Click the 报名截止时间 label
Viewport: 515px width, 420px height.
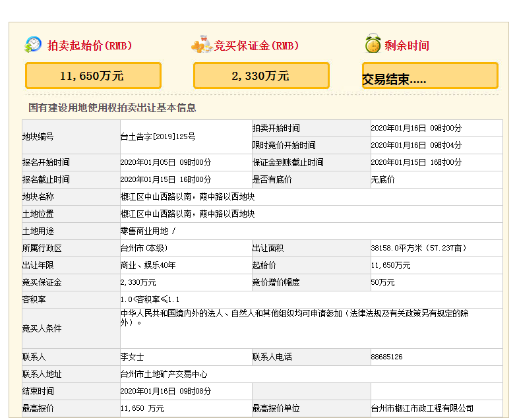(x=46, y=179)
